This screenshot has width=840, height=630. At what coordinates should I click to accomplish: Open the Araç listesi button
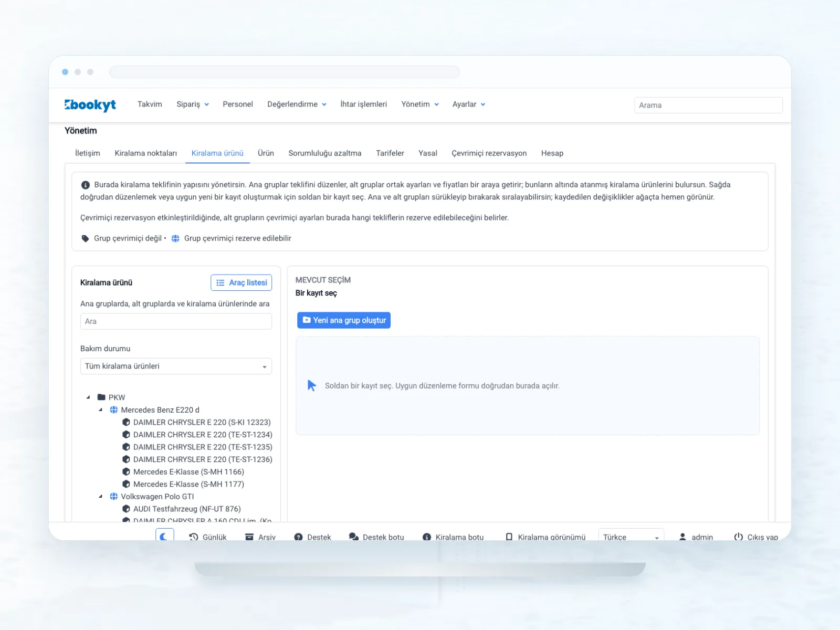pos(241,282)
